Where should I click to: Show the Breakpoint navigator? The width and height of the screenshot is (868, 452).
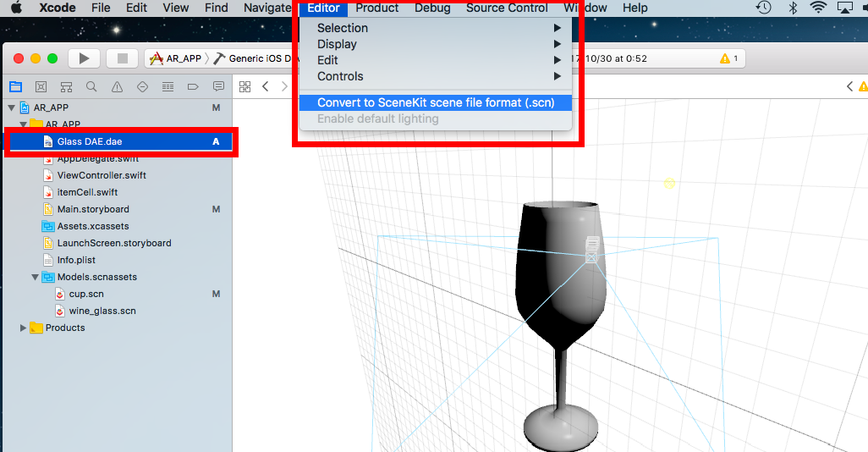pyautogui.click(x=193, y=86)
